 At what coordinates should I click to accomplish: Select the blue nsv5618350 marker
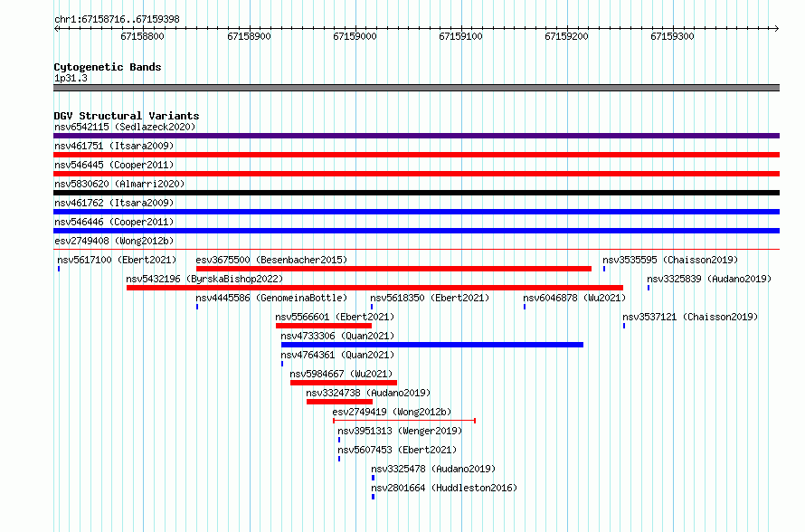372,307
